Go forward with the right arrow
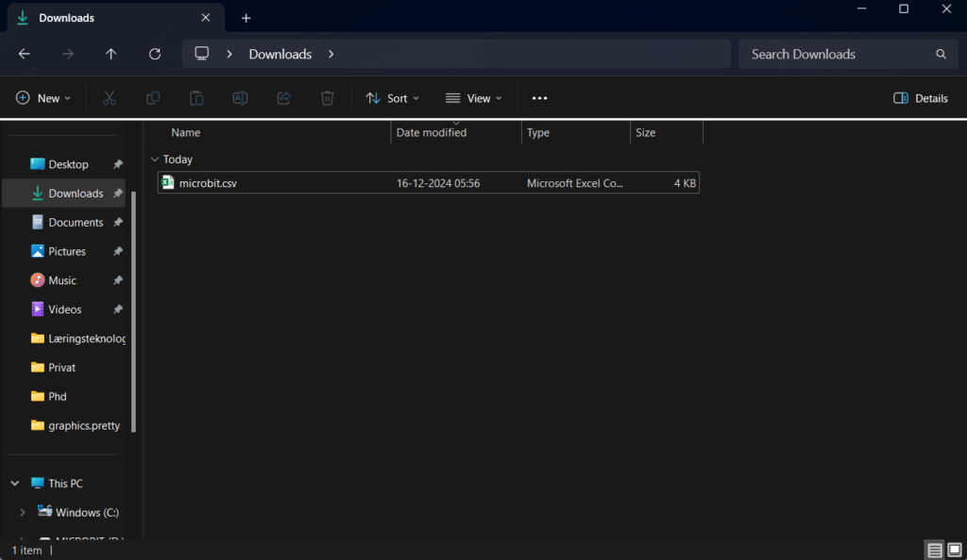The image size is (967, 560). tap(67, 54)
